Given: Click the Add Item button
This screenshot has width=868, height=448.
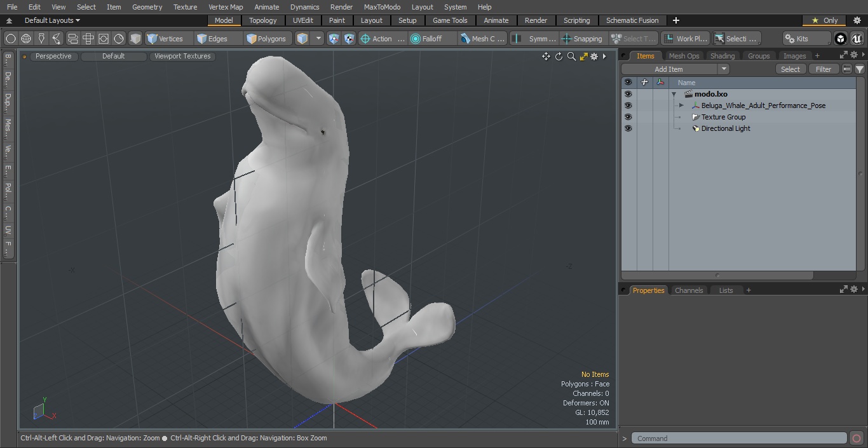Looking at the screenshot, I should pos(669,69).
